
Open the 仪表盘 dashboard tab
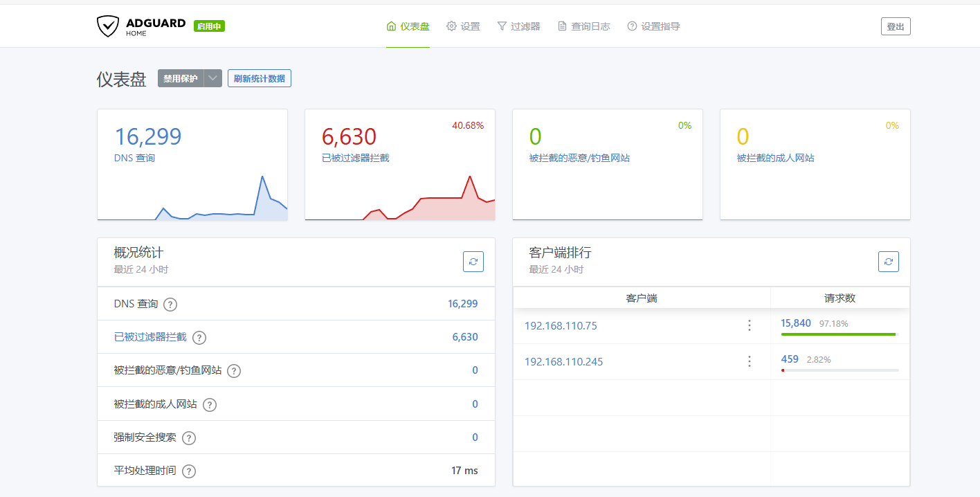(408, 26)
